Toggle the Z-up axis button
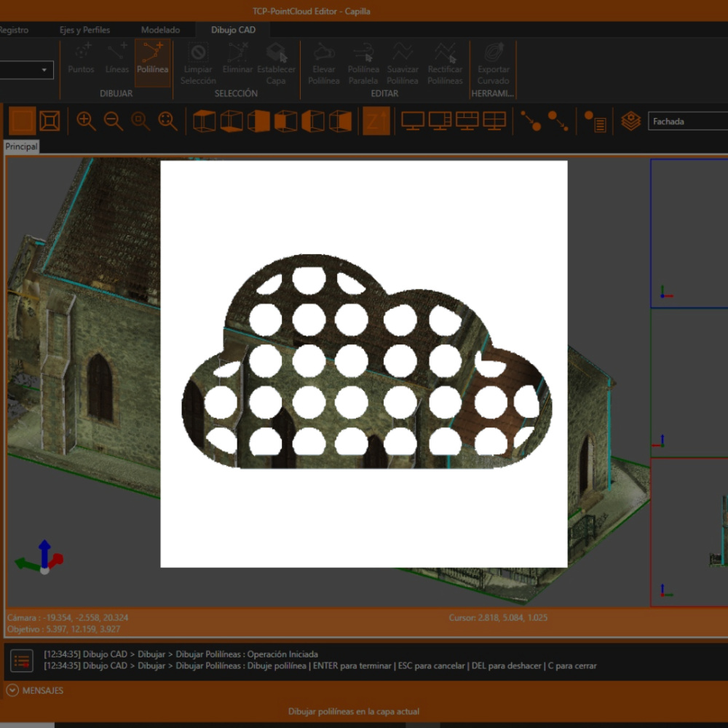728x728 pixels. pyautogui.click(x=376, y=121)
